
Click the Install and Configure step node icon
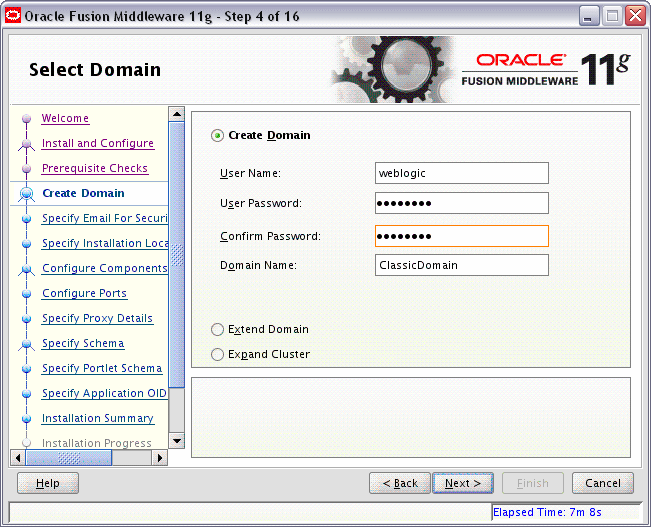27,144
